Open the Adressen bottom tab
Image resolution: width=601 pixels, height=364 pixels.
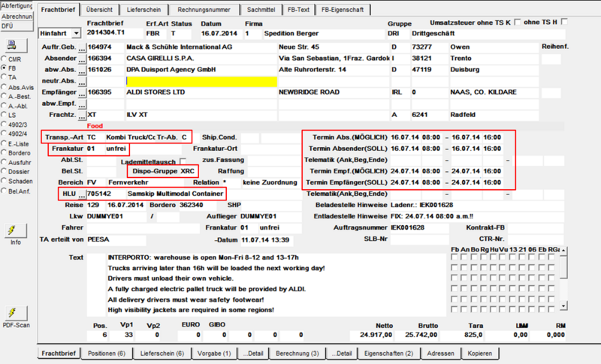[x=440, y=353]
